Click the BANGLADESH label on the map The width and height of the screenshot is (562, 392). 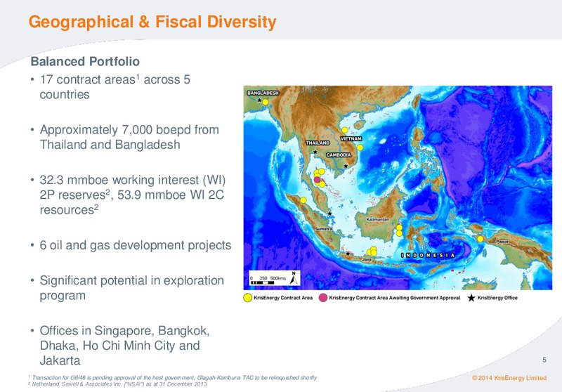263,93
